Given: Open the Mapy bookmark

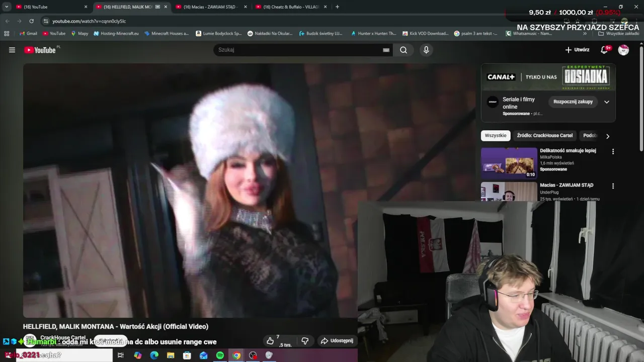Looking at the screenshot, I should tap(79, 33).
